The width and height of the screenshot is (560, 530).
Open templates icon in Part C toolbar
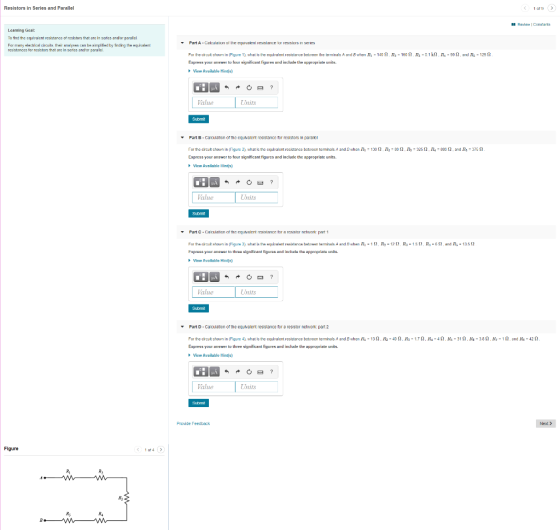201,277
